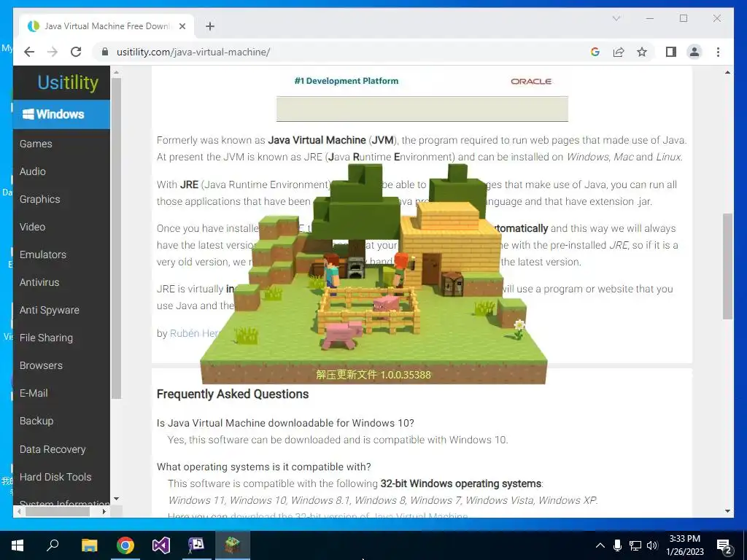Open the Emulators category

click(43, 254)
